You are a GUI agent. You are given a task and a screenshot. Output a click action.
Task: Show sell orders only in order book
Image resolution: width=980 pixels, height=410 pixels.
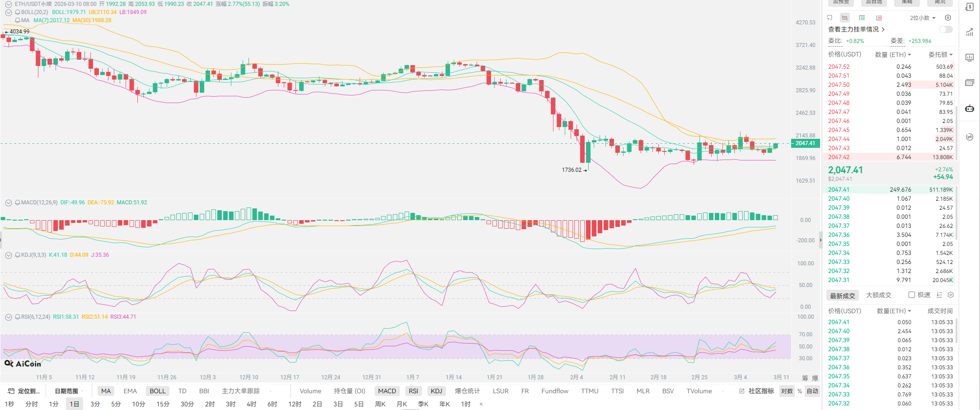879,18
